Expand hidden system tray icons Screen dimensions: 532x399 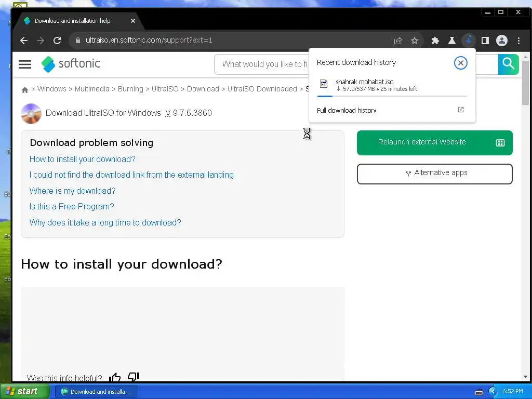coord(493,392)
